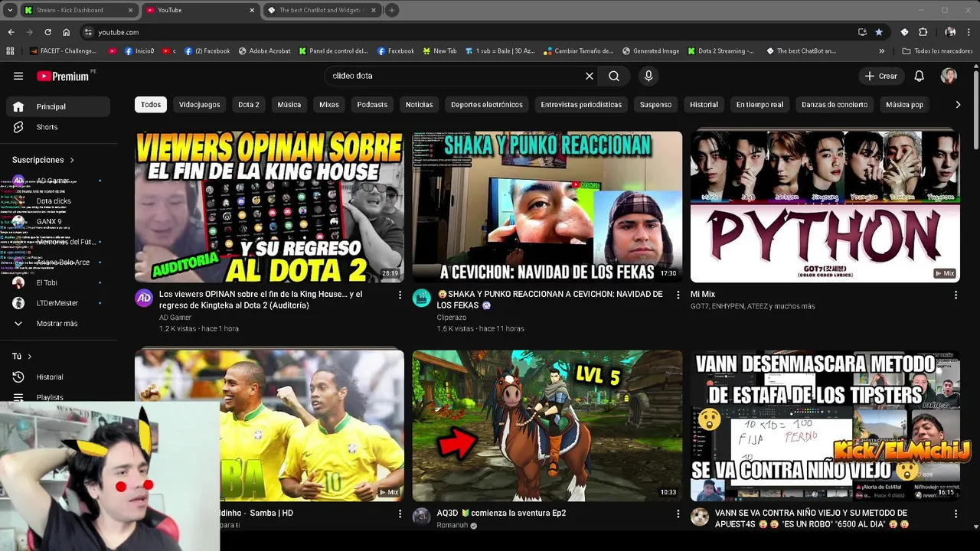Open more options for Shaka y Punko video
This screenshot has width=980, height=551.
pos(678,295)
